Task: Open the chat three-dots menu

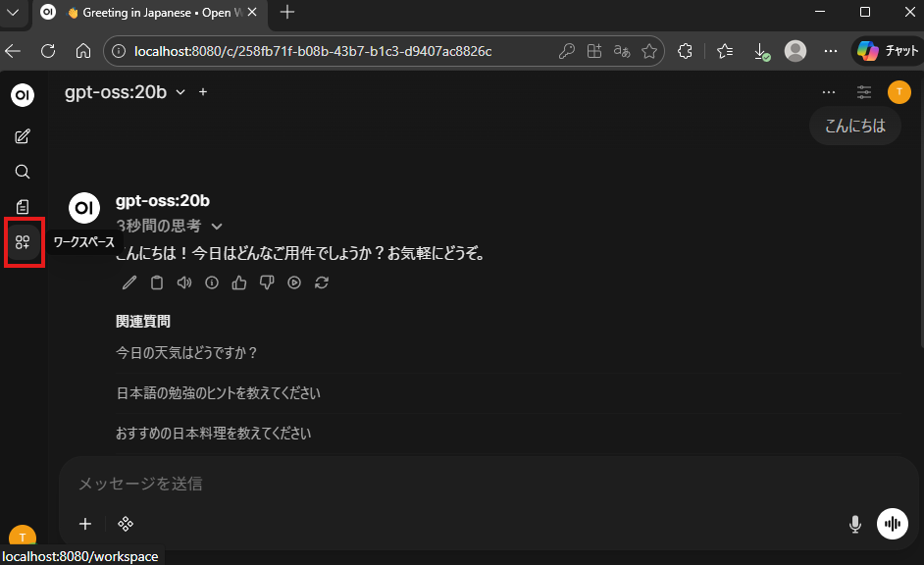Action: (829, 92)
